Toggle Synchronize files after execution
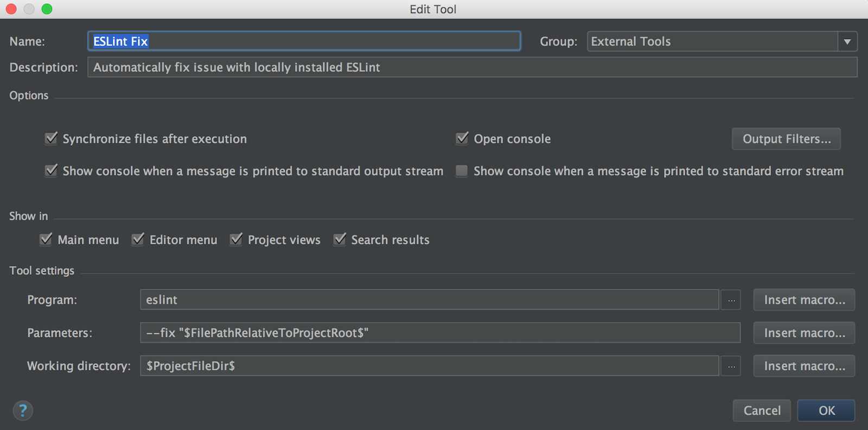 tap(51, 138)
